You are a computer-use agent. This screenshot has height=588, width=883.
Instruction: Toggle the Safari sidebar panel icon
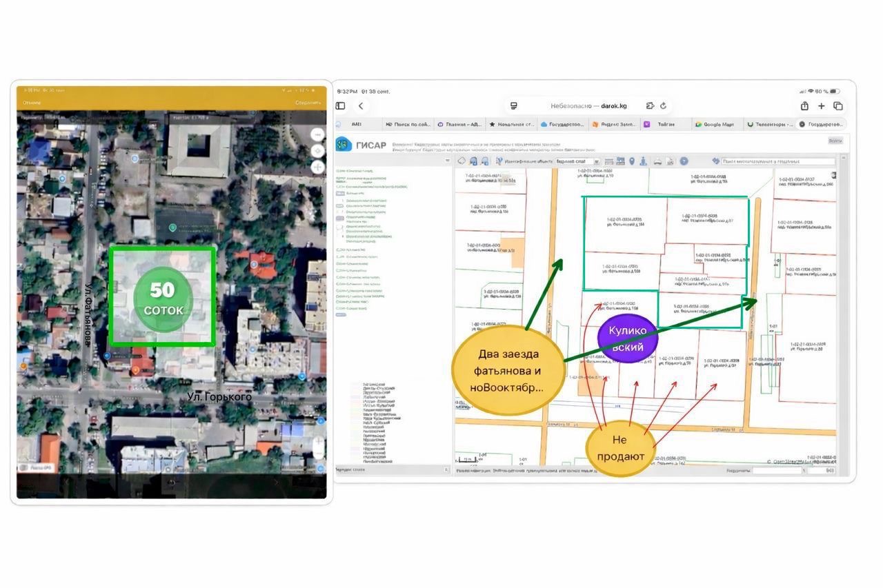point(340,105)
